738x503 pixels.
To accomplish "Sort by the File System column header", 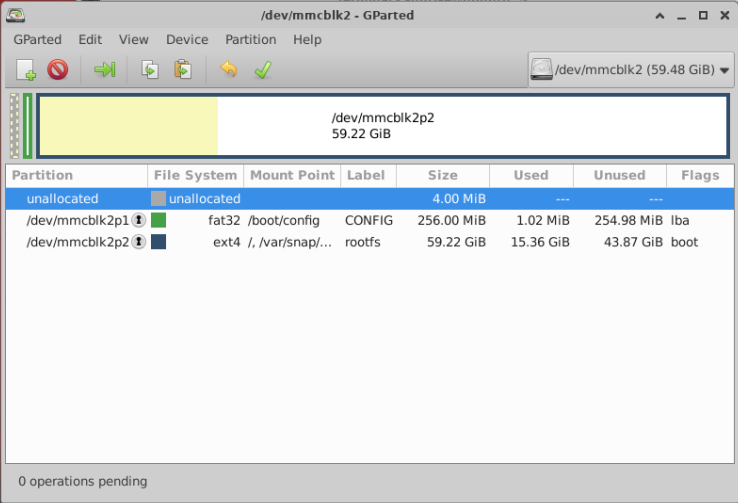I will tap(195, 176).
